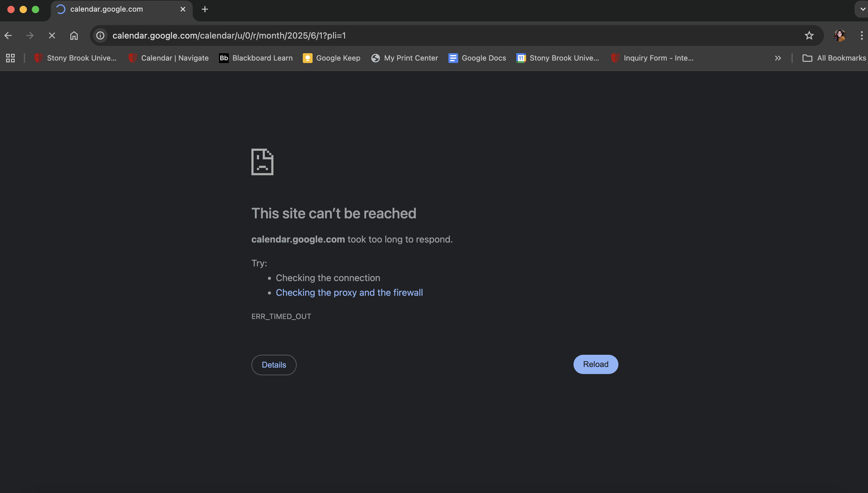Open a new tab with plus button
The image size is (868, 493).
[205, 9]
